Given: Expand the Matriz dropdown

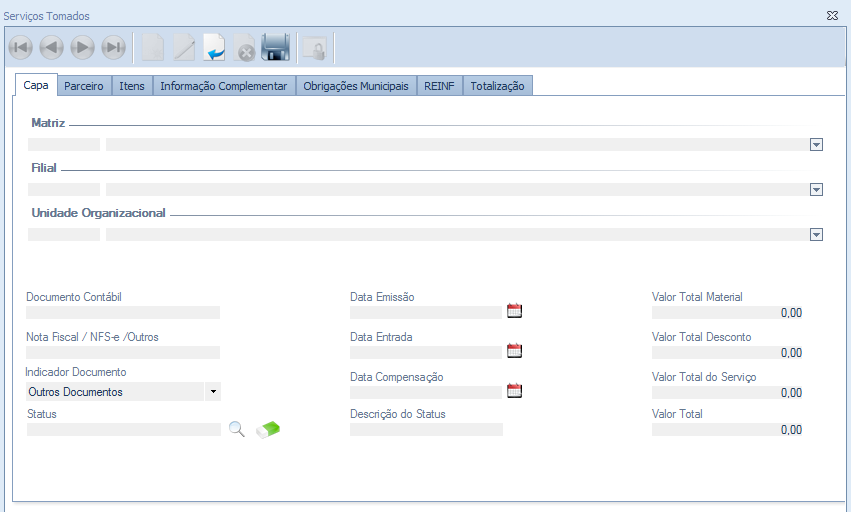Looking at the screenshot, I should pyautogui.click(x=816, y=145).
